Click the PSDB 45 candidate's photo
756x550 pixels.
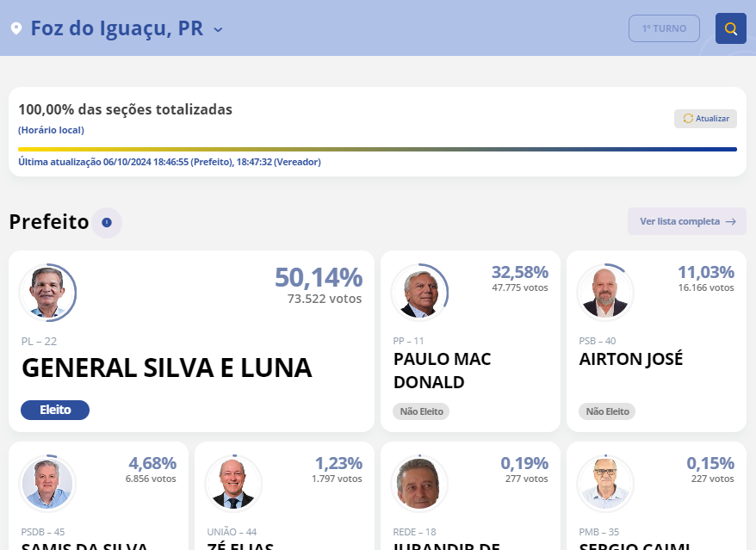point(47,483)
